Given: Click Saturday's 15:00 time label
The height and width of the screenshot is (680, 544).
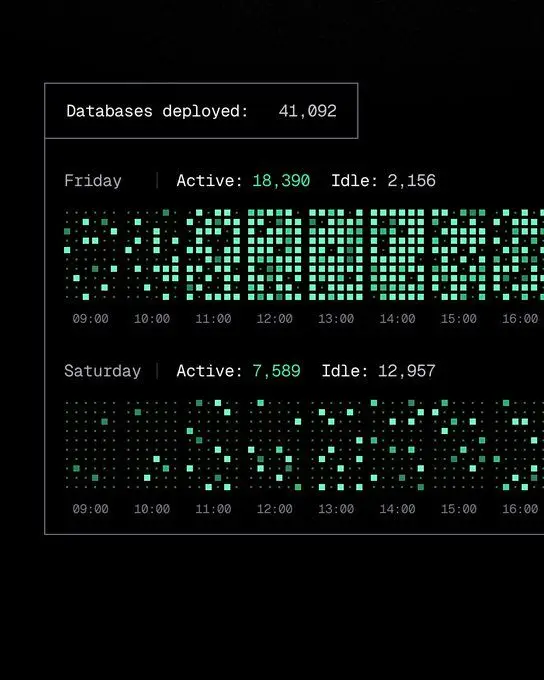Looking at the screenshot, I should point(459,509).
